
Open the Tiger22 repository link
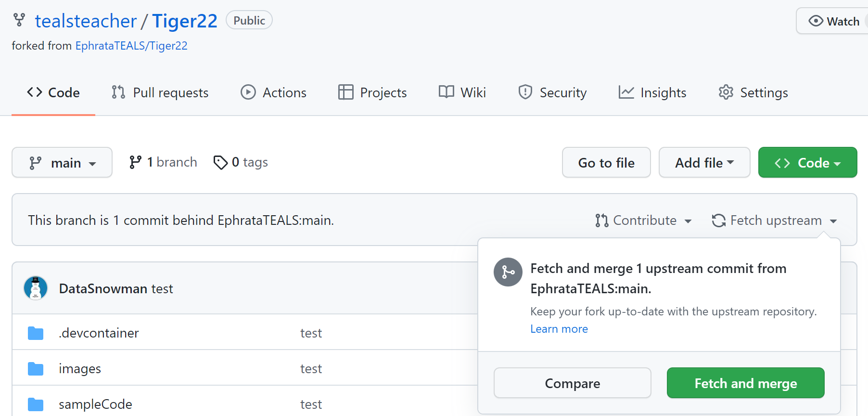[x=185, y=21]
